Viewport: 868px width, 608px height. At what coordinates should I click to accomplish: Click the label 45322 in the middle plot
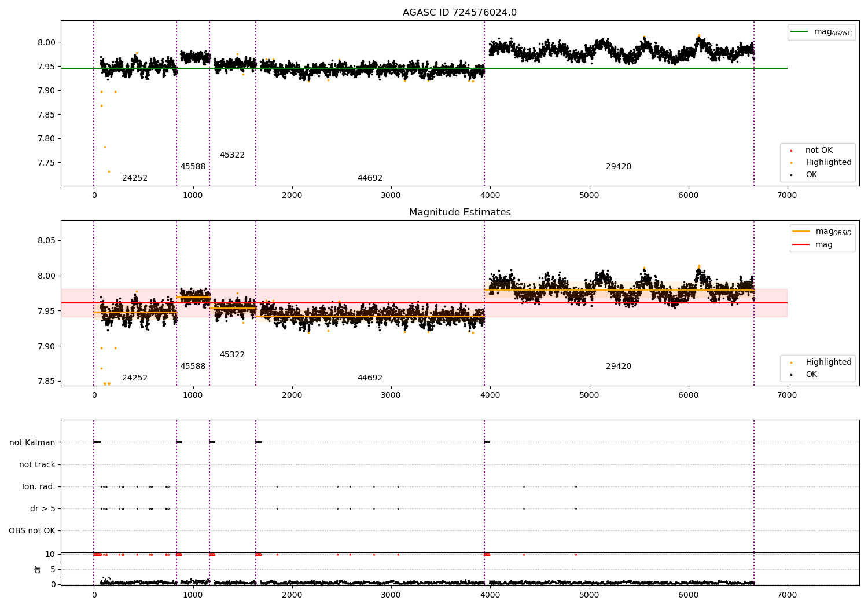(x=232, y=355)
